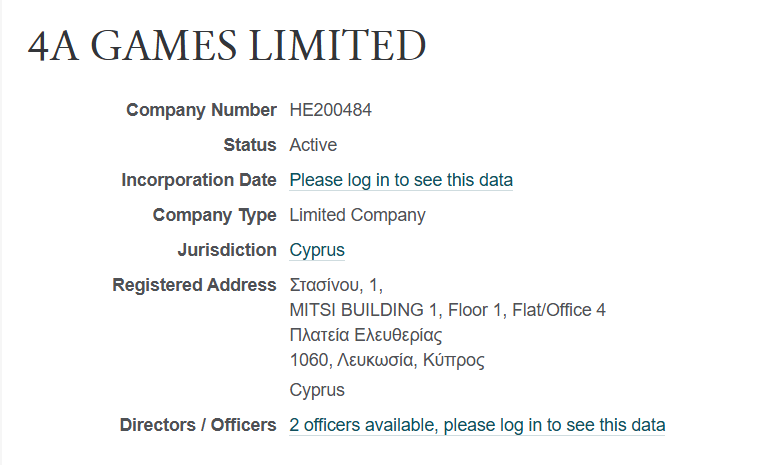Click the Jurisdiction field label
784x465 pixels.
click(x=227, y=250)
